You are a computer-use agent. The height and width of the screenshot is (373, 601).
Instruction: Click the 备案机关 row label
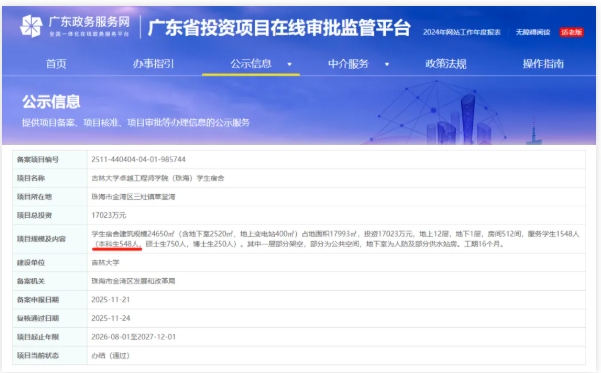(31, 281)
